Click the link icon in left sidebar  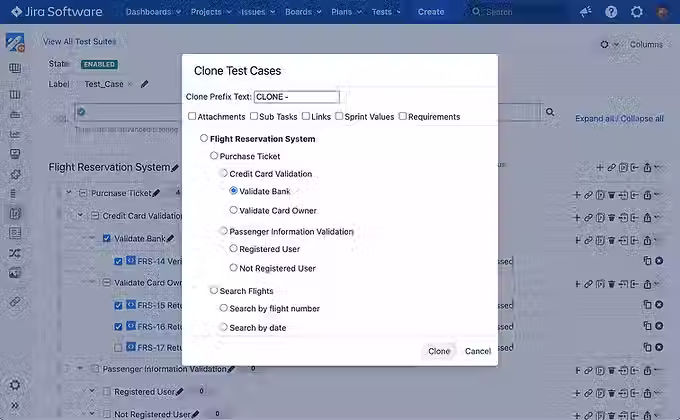point(15,301)
